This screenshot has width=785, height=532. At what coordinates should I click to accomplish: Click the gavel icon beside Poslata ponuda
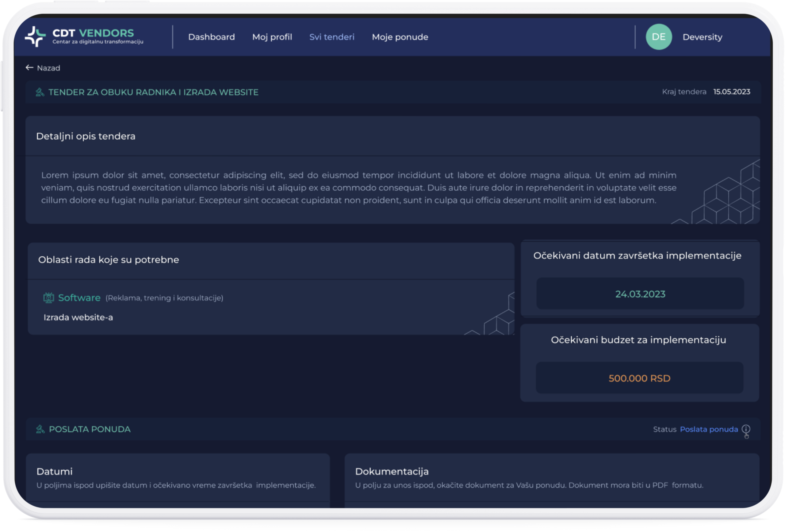[x=40, y=429]
